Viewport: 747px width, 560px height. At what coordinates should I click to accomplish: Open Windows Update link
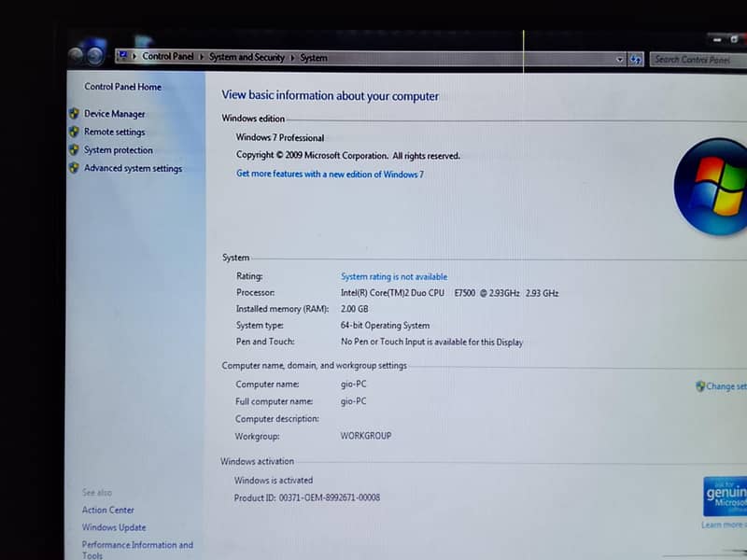[114, 527]
